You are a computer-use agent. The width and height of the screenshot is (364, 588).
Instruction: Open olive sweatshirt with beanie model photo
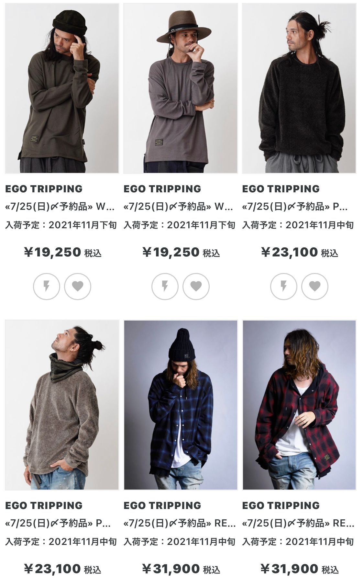[x=62, y=88]
